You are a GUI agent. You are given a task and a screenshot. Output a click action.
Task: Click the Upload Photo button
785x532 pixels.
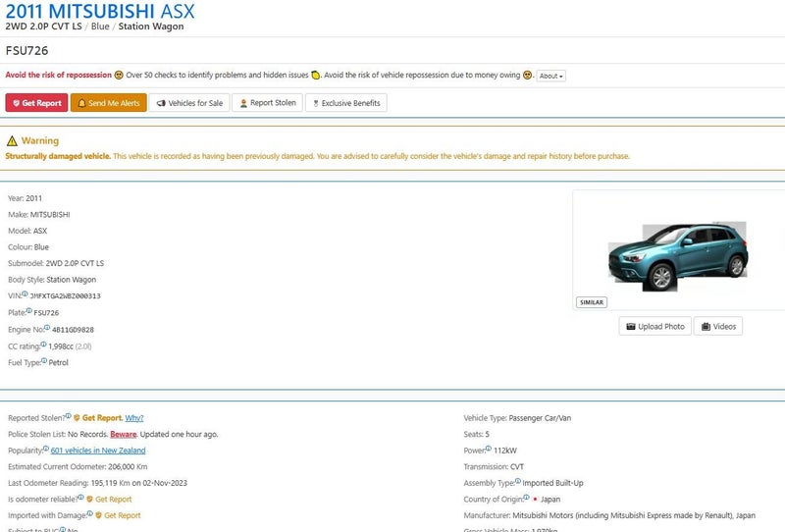654,326
